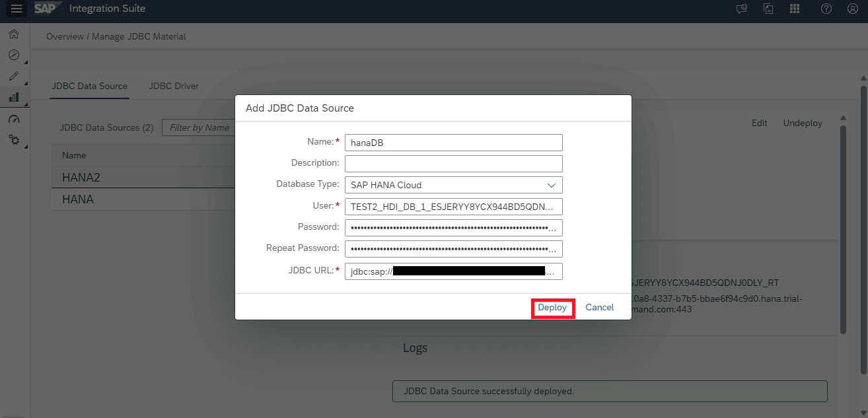This screenshot has height=418, width=868.
Task: Expand the Database Type dropdown
Action: pos(453,185)
